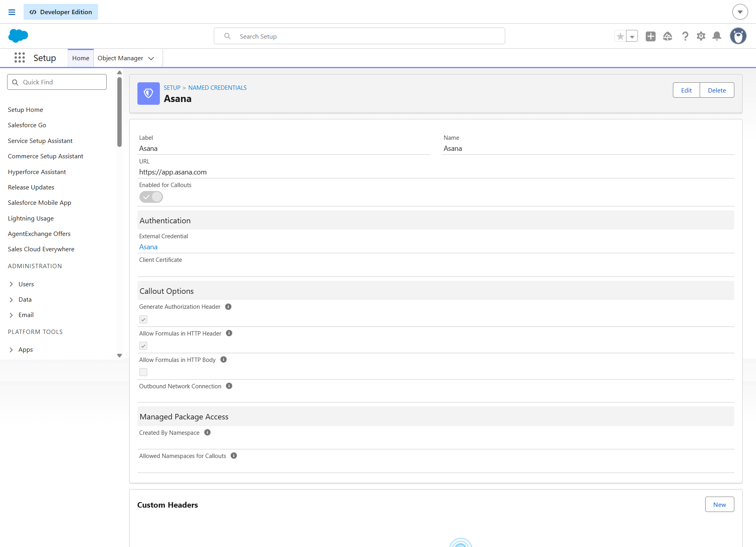
Task: Open the Object Manager tab dropdown chevron
Action: click(151, 58)
